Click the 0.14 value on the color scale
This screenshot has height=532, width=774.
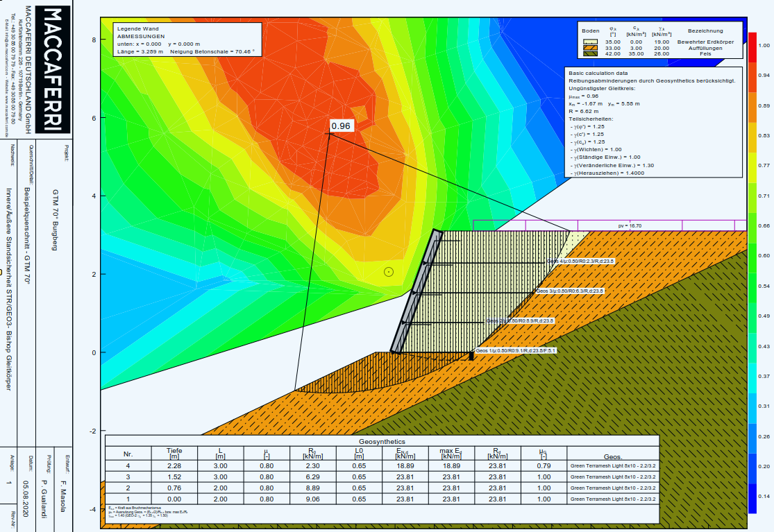click(x=764, y=497)
